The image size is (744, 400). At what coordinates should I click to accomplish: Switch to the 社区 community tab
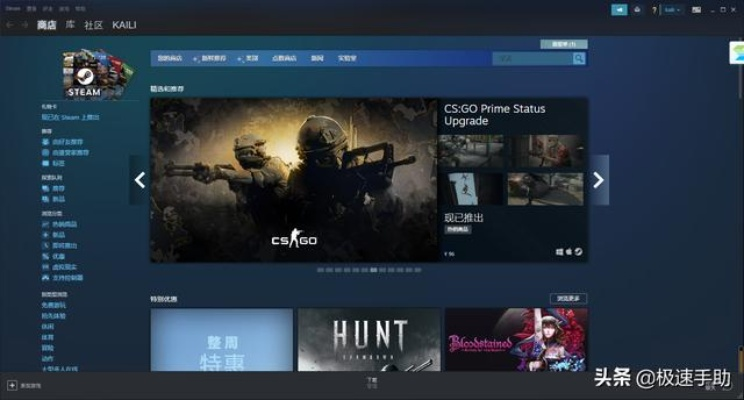[93, 25]
